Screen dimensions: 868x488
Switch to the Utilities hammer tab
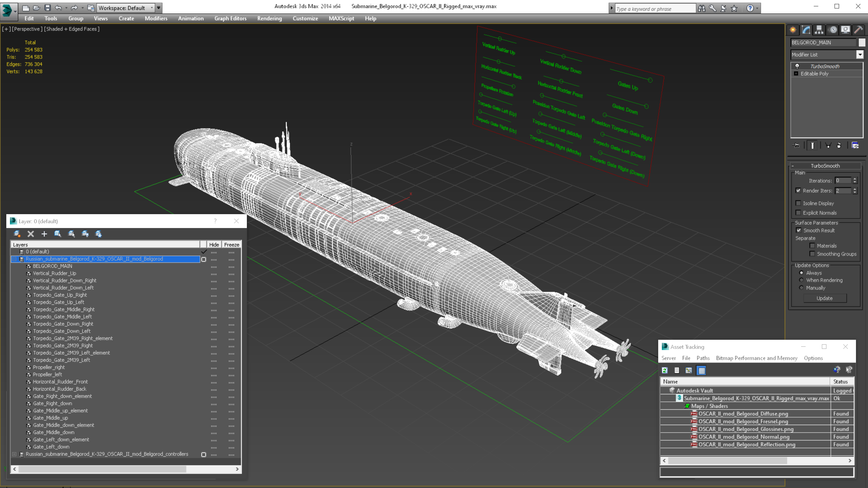[x=859, y=30]
